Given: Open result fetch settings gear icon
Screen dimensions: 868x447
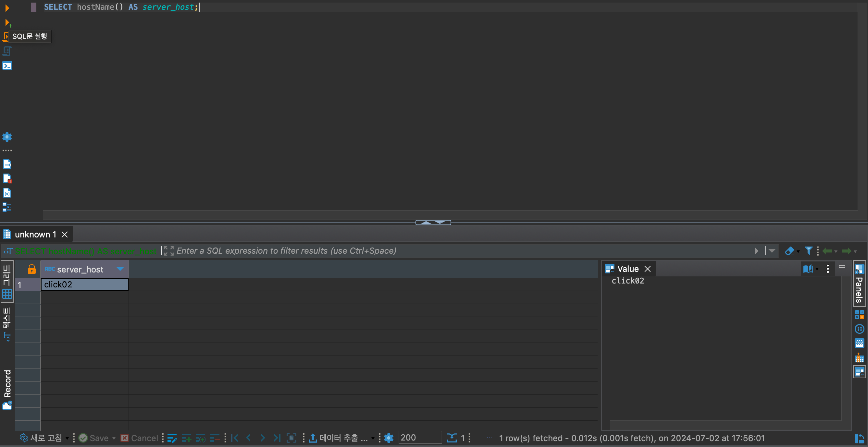Looking at the screenshot, I should 389,438.
